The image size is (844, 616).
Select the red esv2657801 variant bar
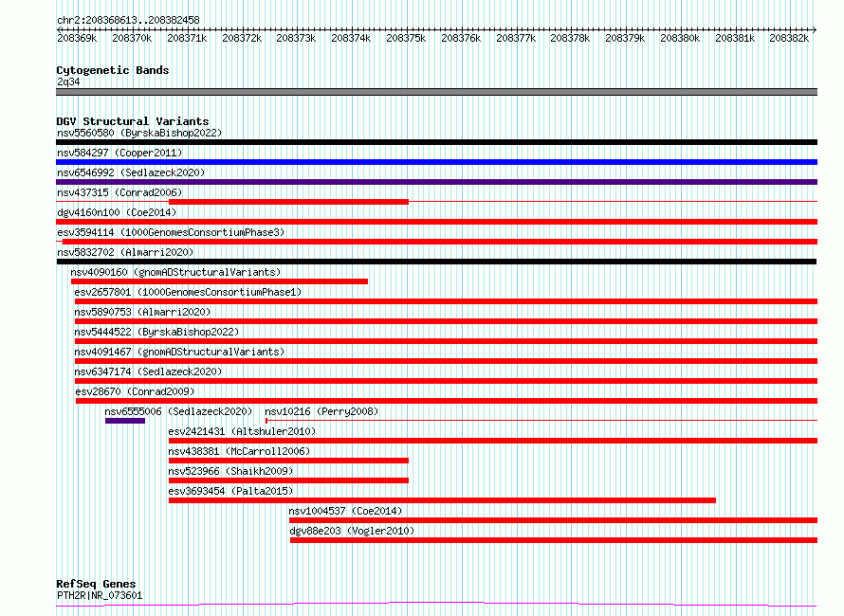pos(447,301)
